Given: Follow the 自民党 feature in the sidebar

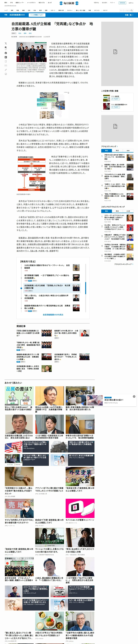Looking at the screenshot, I should click(115, 99).
